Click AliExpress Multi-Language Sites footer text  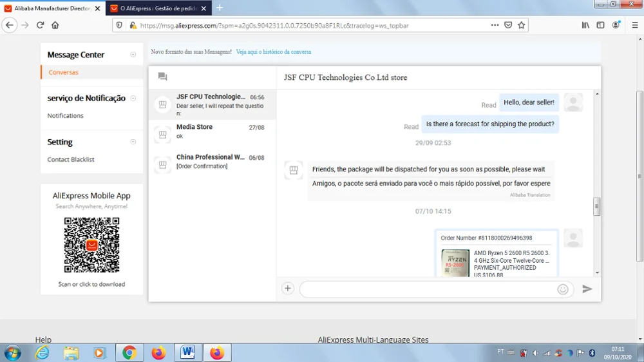[x=373, y=340]
